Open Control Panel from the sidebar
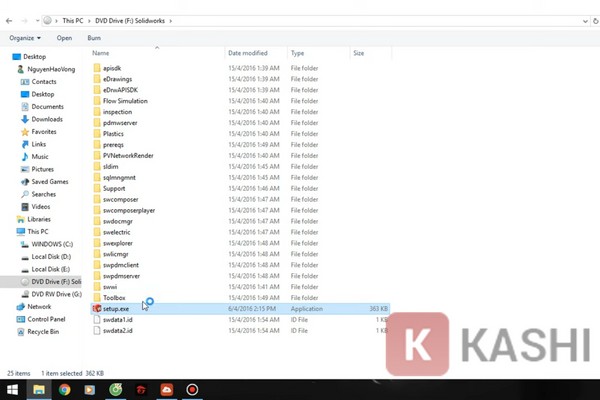Image resolution: width=600 pixels, height=400 pixels. (x=46, y=319)
